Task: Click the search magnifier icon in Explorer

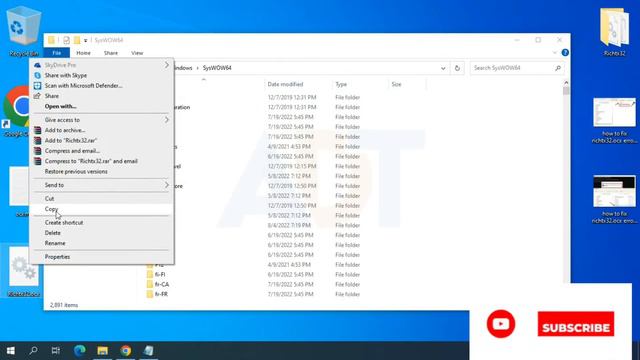Action: pos(558,68)
